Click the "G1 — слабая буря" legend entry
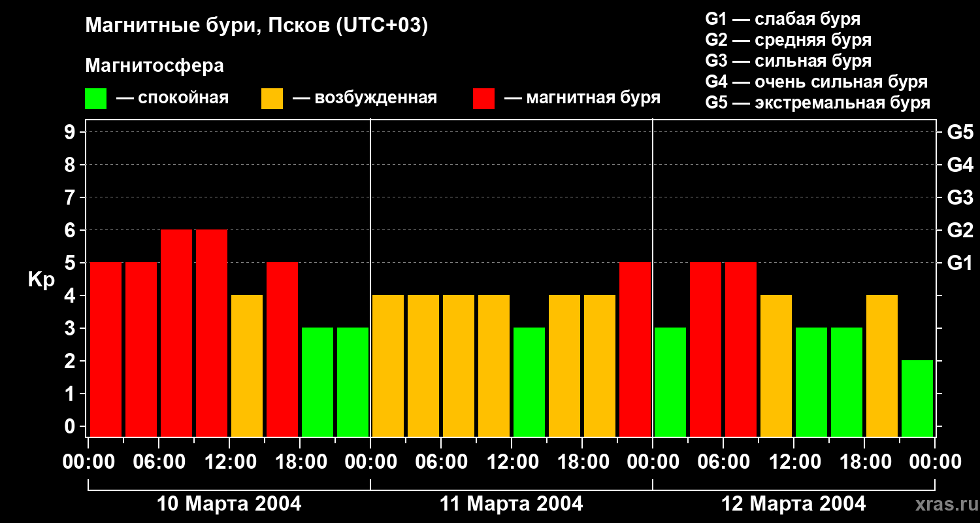980x523 pixels. point(783,19)
